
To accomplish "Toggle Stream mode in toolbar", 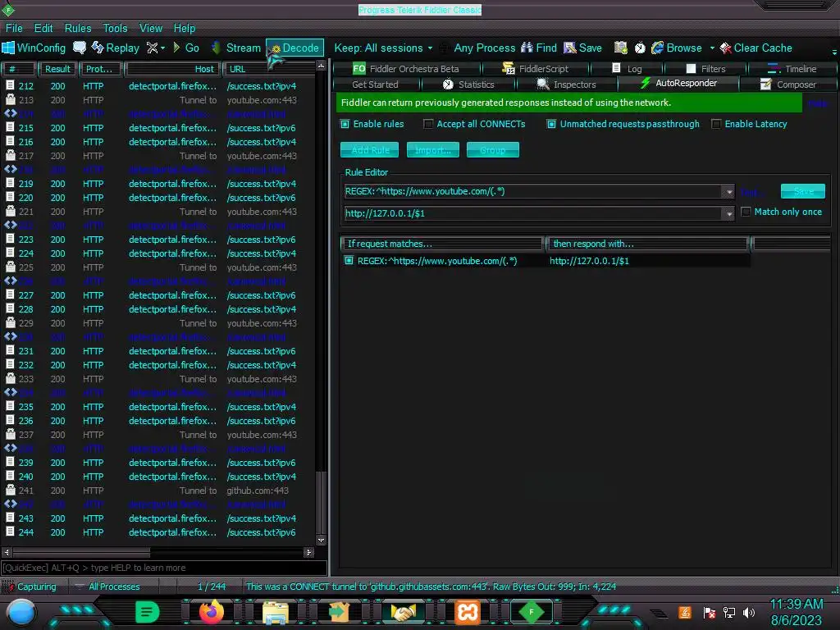I will [x=236, y=48].
